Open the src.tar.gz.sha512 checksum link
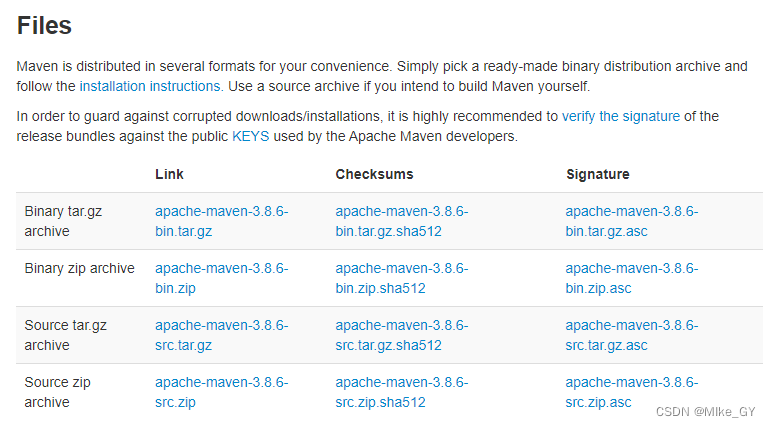771x427 pixels. pyautogui.click(x=401, y=325)
